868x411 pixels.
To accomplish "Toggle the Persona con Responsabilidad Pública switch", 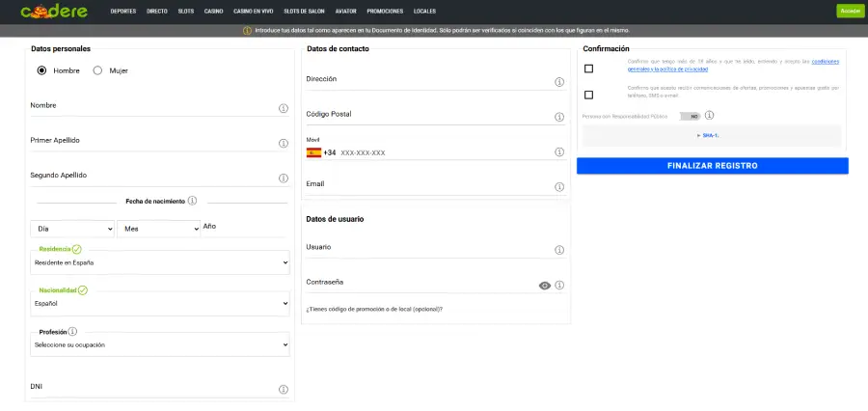I will coord(690,116).
